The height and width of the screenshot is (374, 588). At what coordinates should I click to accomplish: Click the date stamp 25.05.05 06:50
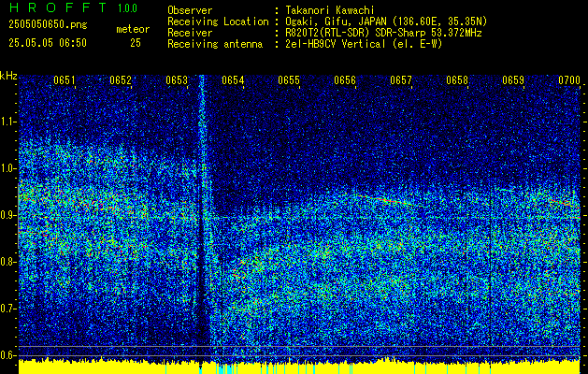(48, 43)
